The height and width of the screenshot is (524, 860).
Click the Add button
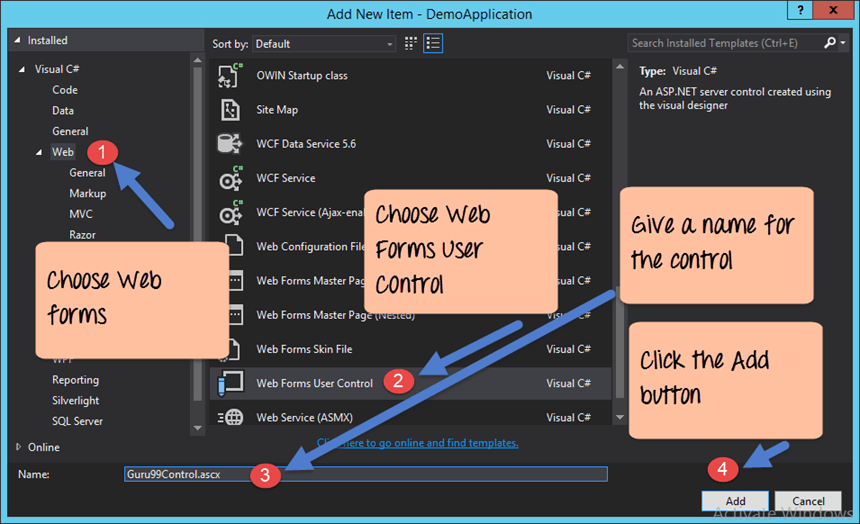tap(735, 501)
